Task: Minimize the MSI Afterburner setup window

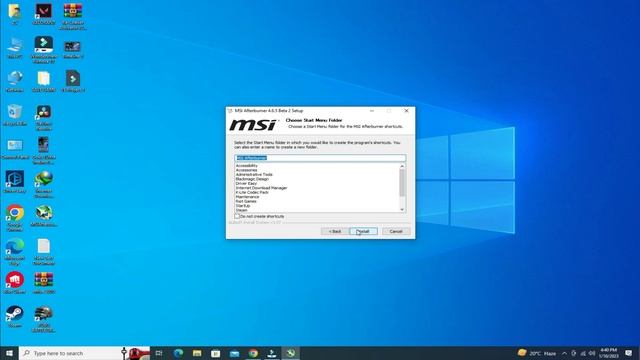Action: pos(372,111)
